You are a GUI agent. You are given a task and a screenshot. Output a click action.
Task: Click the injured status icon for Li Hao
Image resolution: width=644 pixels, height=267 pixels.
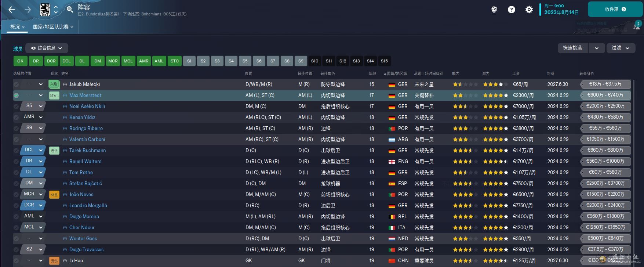point(54,261)
